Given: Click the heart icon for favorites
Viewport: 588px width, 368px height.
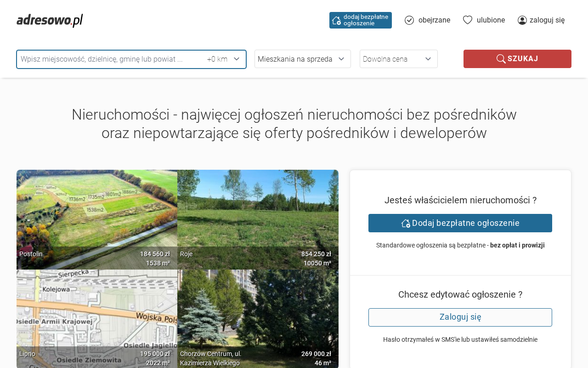Looking at the screenshot, I should [x=468, y=20].
